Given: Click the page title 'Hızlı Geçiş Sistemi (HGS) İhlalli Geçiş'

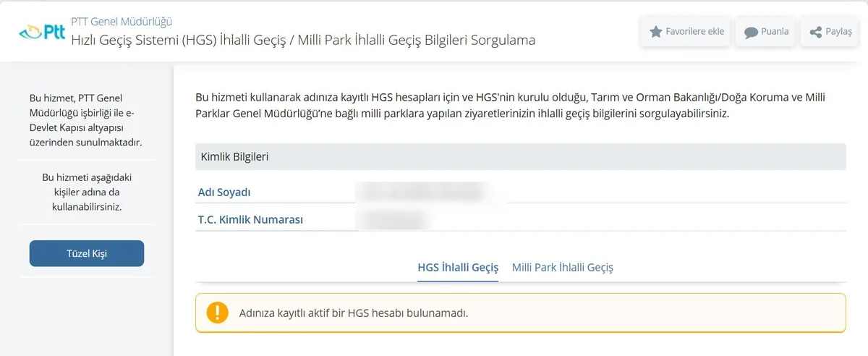Looking at the screenshot, I should (303, 40).
